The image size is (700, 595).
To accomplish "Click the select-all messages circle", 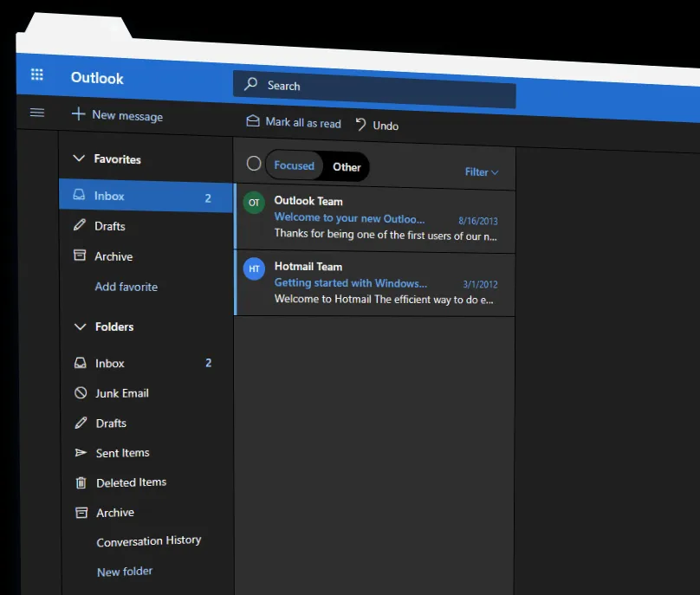I will (x=252, y=163).
